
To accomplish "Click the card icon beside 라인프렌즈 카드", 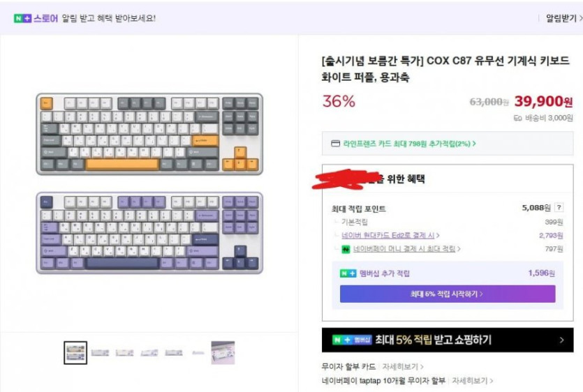I will pos(336,144).
